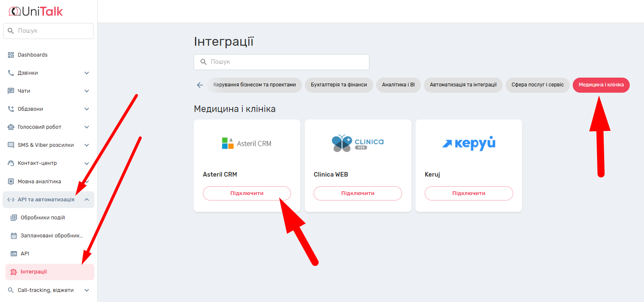The height and width of the screenshot is (302, 644).
Task: Click the terminal icon next to API
Action: click(14, 254)
